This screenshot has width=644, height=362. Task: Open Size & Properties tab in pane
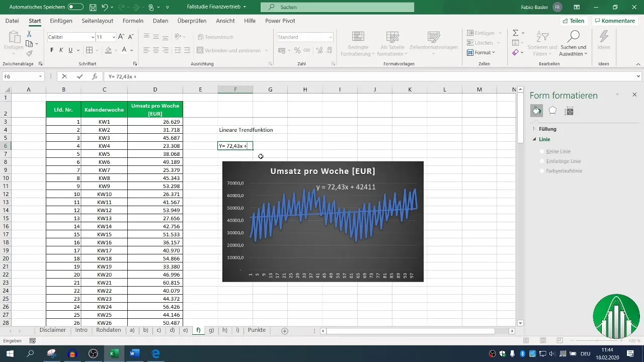tap(569, 111)
